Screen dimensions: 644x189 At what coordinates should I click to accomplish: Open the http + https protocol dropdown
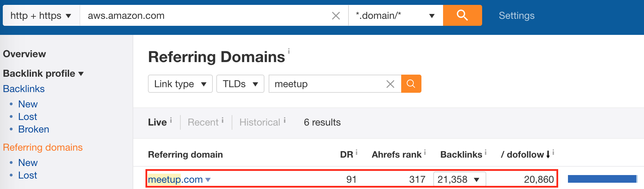(x=41, y=15)
